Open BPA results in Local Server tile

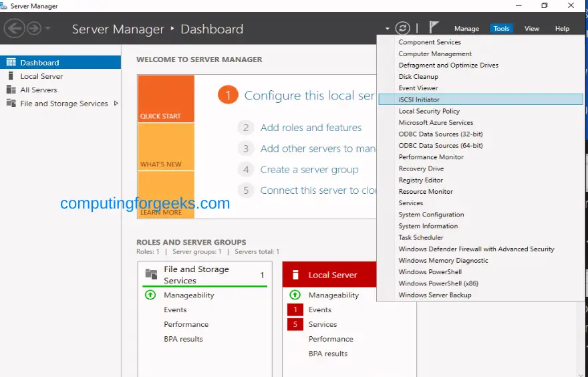click(328, 354)
